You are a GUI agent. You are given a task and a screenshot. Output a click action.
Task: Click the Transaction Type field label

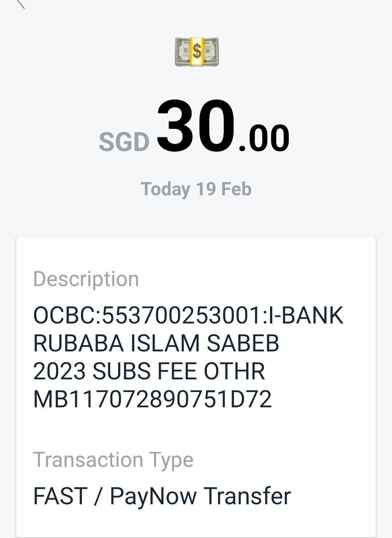tap(113, 460)
